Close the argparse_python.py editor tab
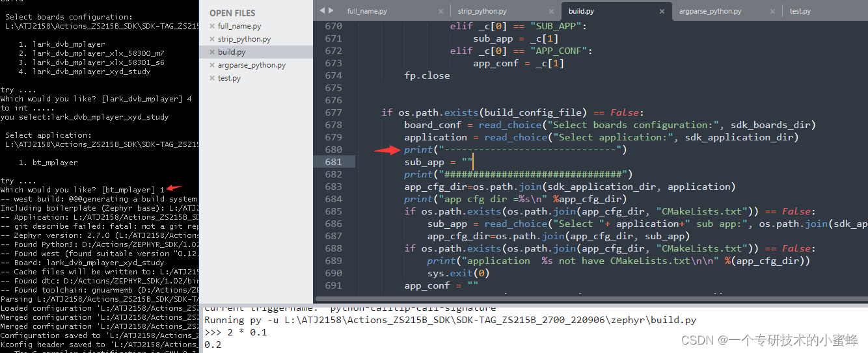Viewport: 868px width, 353px height. 772,11
